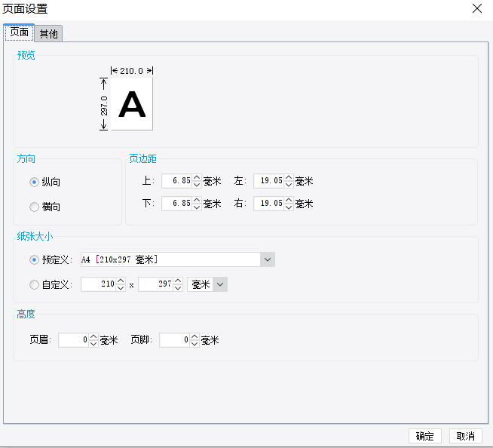The width and height of the screenshot is (493, 448).
Task: Increase the 上 top margin value
Action: (x=197, y=177)
